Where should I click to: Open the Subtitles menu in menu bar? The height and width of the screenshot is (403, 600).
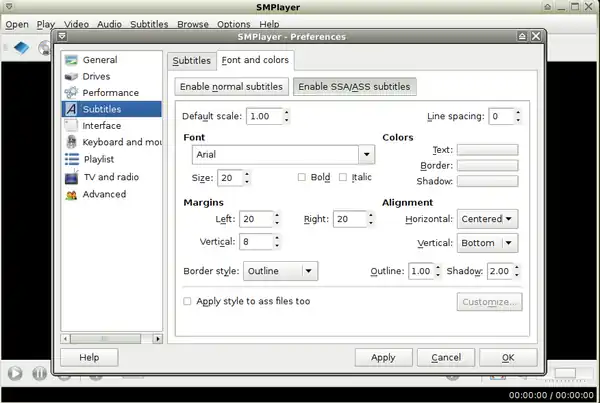(x=148, y=23)
